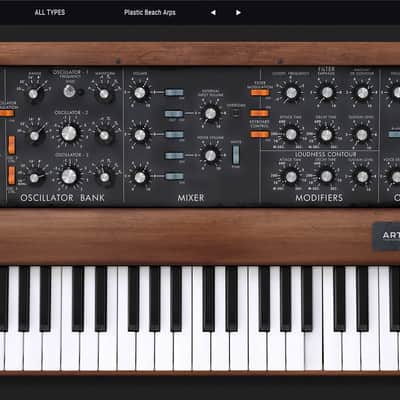Click the small sync button beside Oscillator 1 frequency knob

point(81,92)
